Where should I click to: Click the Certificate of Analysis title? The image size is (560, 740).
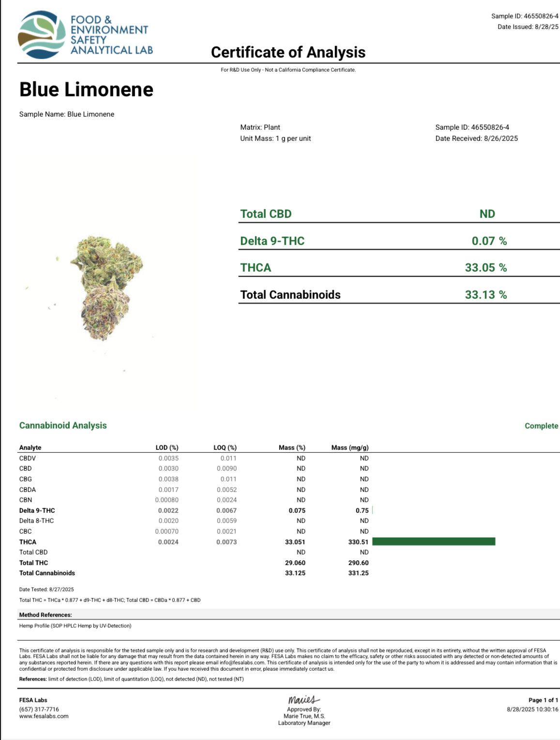288,52
